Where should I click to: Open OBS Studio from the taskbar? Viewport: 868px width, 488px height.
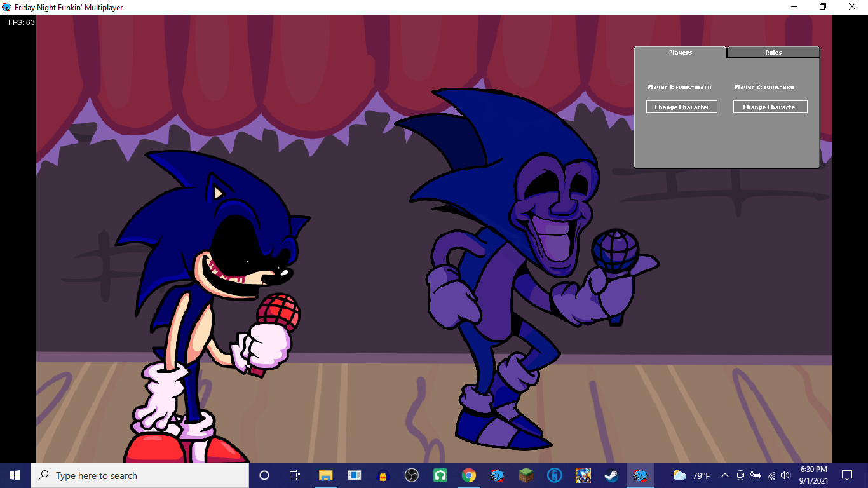(x=411, y=475)
